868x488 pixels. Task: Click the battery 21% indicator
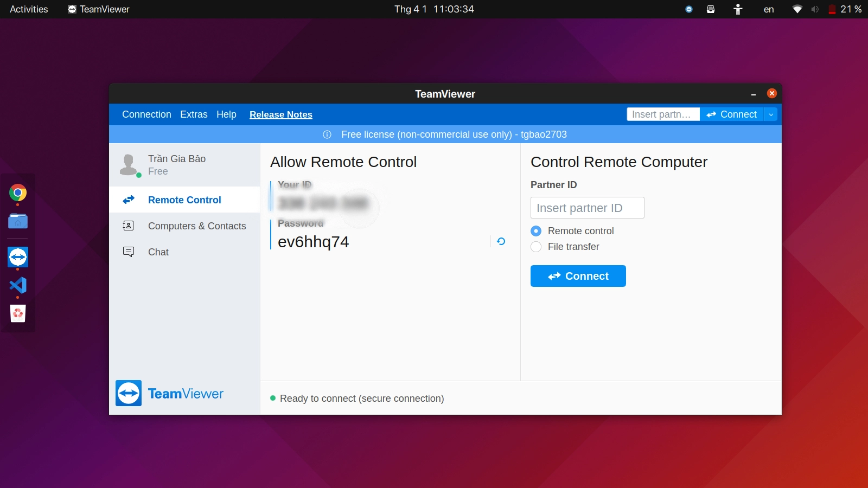pyautogui.click(x=845, y=9)
